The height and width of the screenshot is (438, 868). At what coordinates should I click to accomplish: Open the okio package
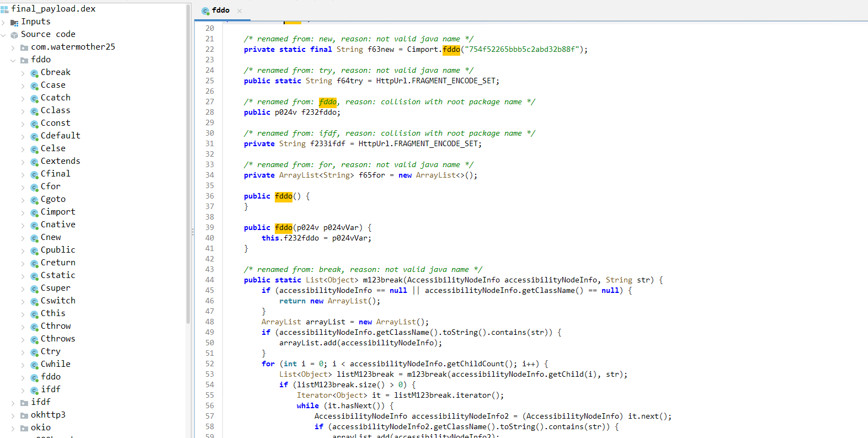[x=41, y=428]
